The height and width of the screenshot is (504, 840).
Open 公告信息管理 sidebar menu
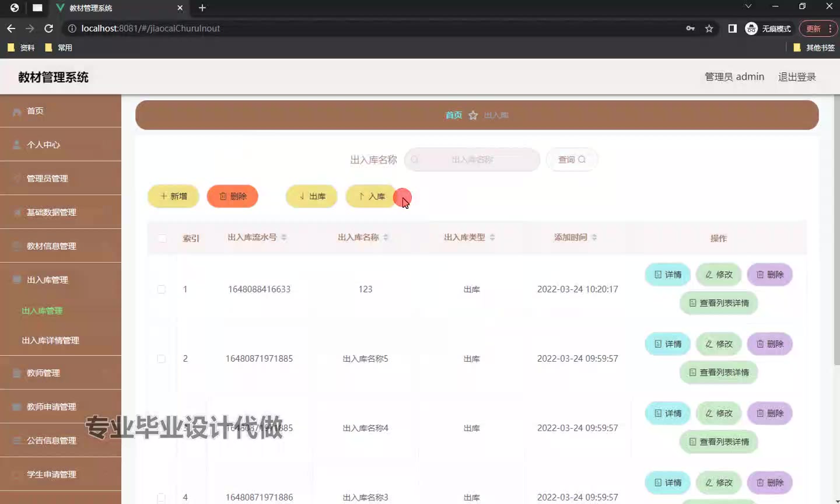pyautogui.click(x=61, y=440)
